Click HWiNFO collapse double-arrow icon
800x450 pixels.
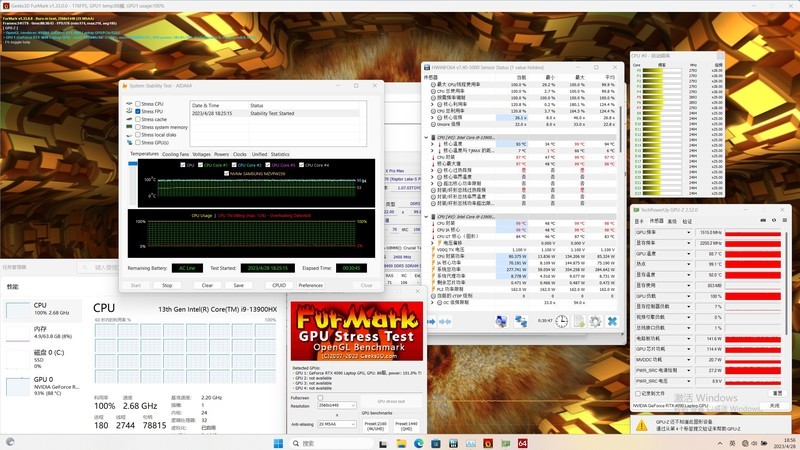click(445, 321)
